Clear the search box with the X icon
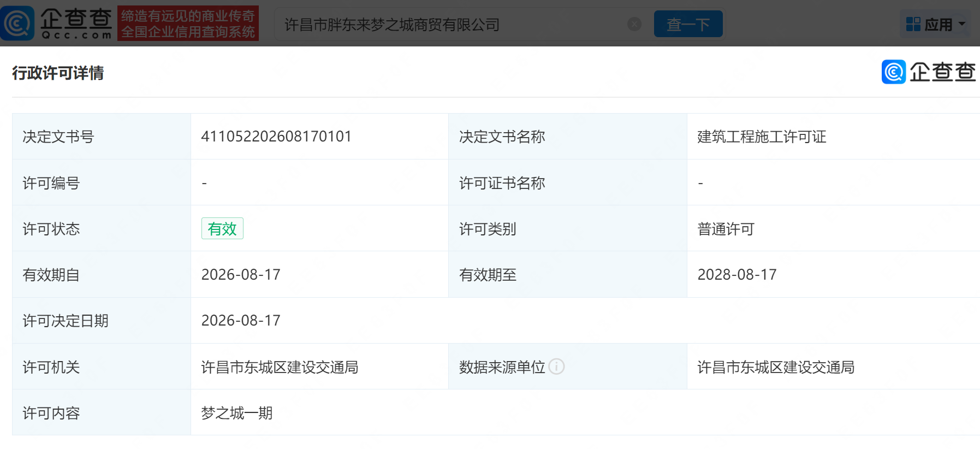 click(x=634, y=24)
